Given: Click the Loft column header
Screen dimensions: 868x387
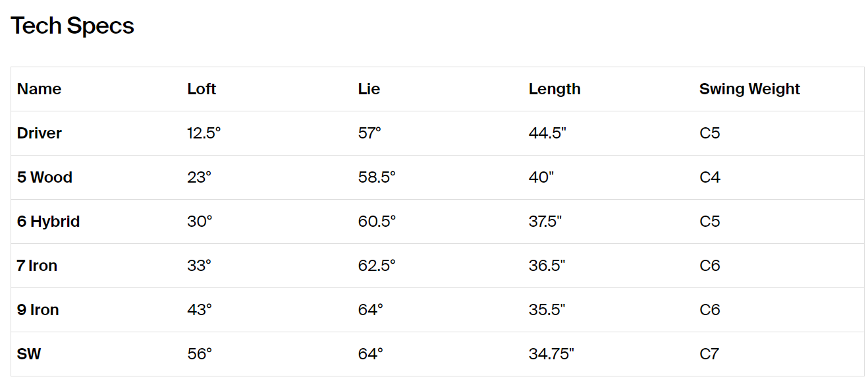Looking at the screenshot, I should click(x=202, y=89).
